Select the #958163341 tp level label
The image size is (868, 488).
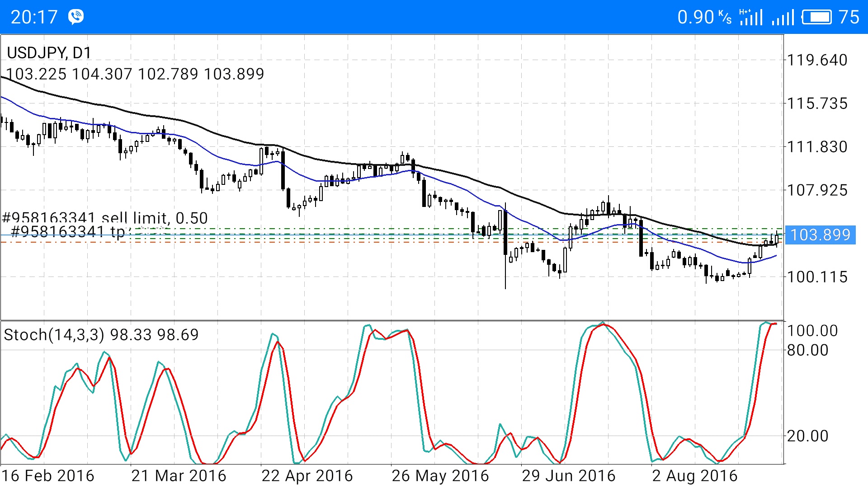point(68,231)
